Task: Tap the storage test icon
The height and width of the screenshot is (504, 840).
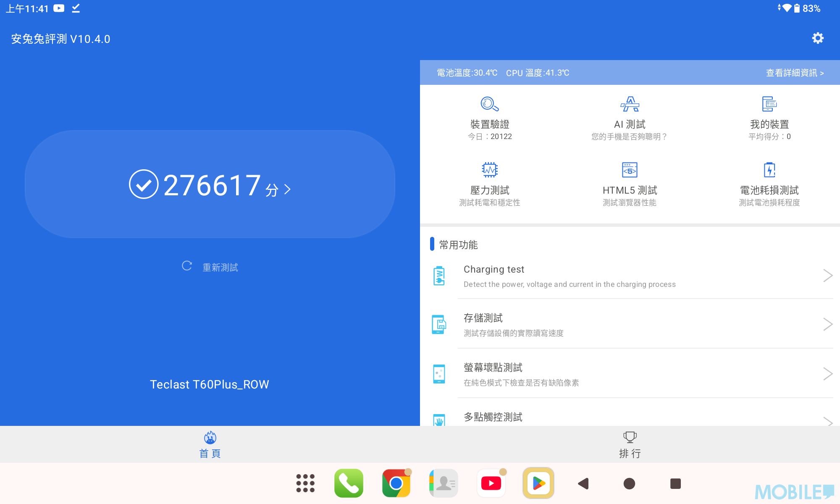Action: [x=439, y=325]
